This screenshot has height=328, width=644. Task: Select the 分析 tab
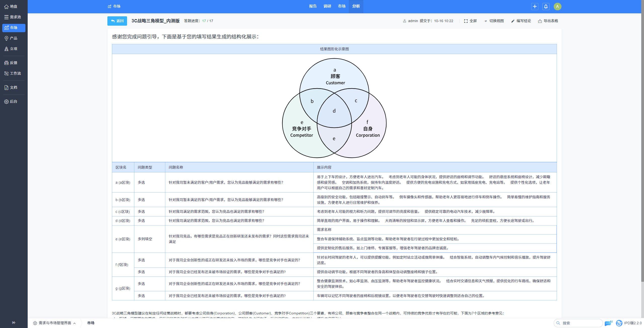tap(356, 6)
